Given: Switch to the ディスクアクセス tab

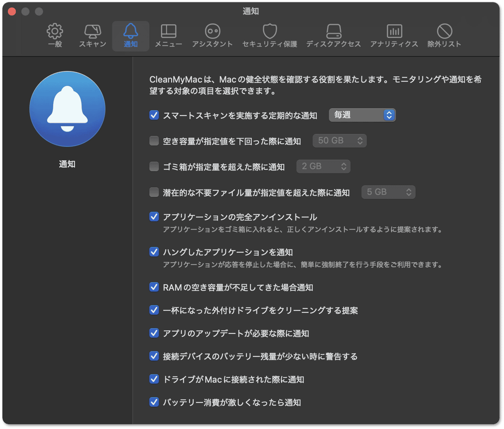Looking at the screenshot, I should coord(333,36).
